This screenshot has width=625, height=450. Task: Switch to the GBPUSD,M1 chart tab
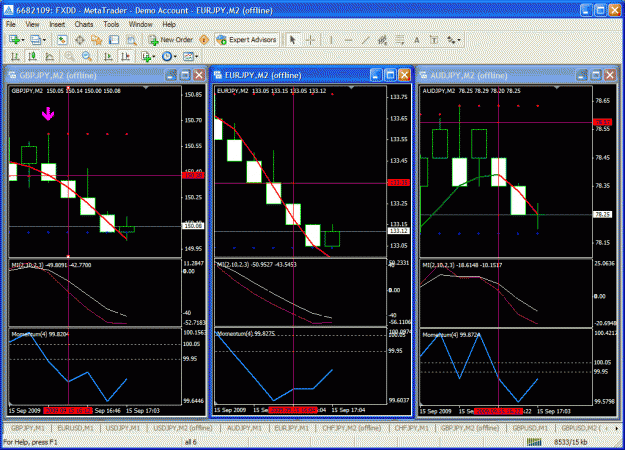[530, 428]
